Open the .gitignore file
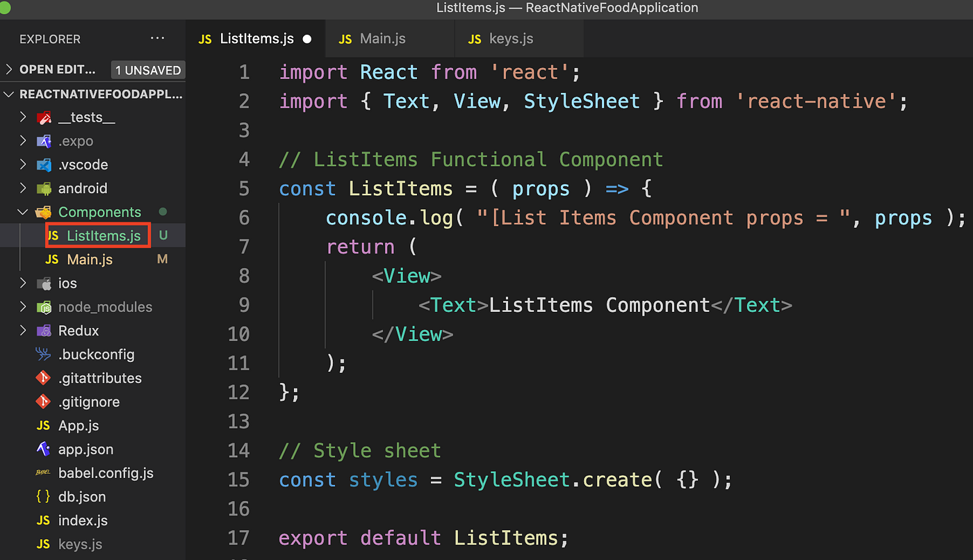The image size is (973, 560). (x=89, y=402)
